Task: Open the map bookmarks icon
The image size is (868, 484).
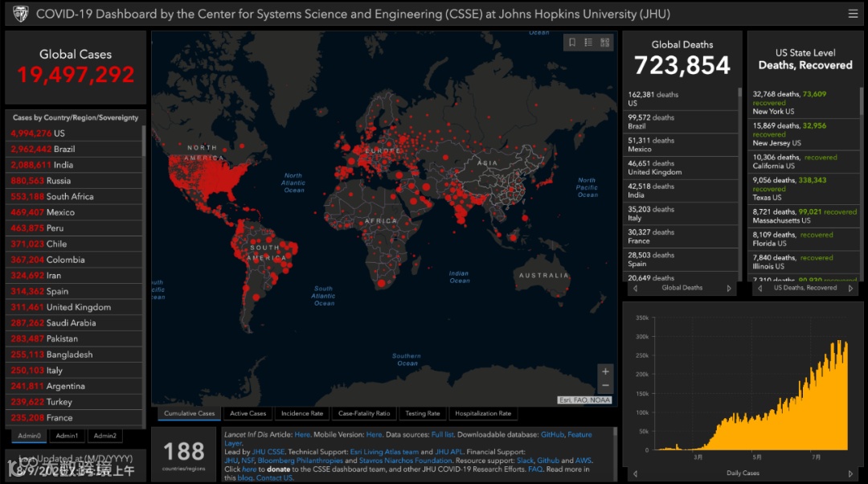Action: point(572,42)
